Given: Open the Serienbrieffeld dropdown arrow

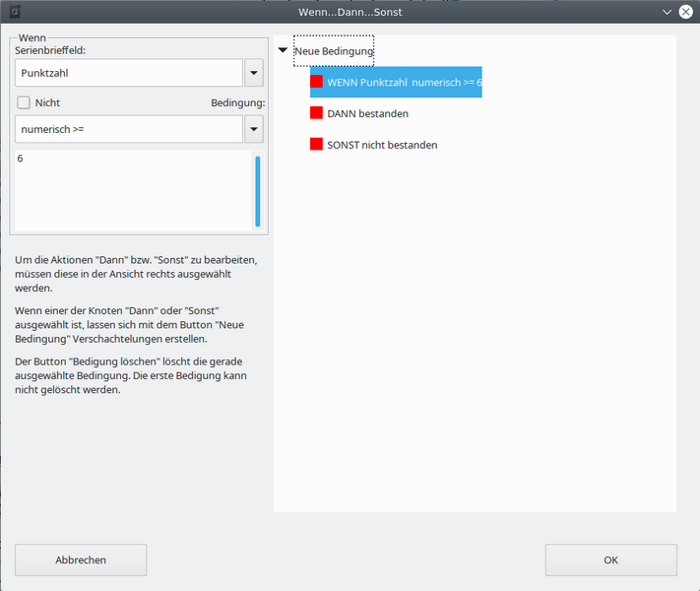Looking at the screenshot, I should click(253, 73).
